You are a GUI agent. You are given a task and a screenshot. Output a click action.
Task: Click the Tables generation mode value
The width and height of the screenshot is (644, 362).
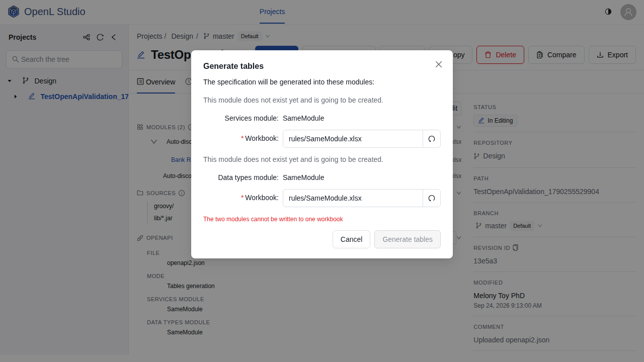191,286
